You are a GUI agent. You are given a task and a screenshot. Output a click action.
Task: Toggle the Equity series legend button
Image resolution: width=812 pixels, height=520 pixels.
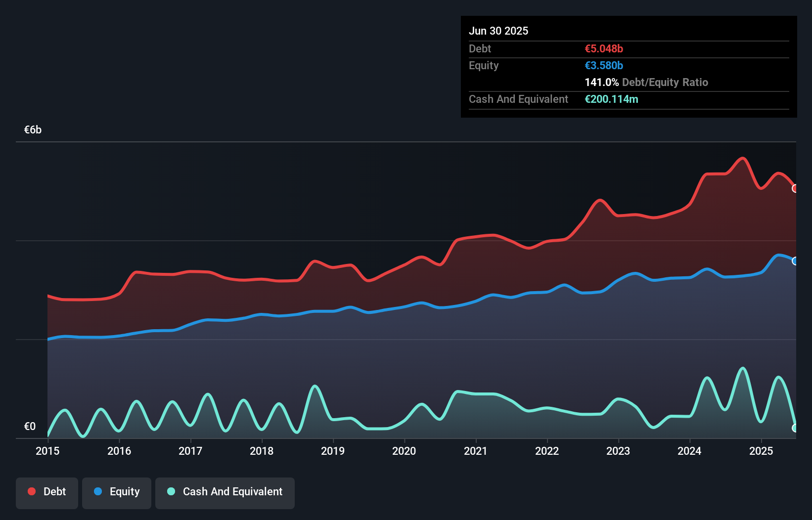[x=117, y=493]
